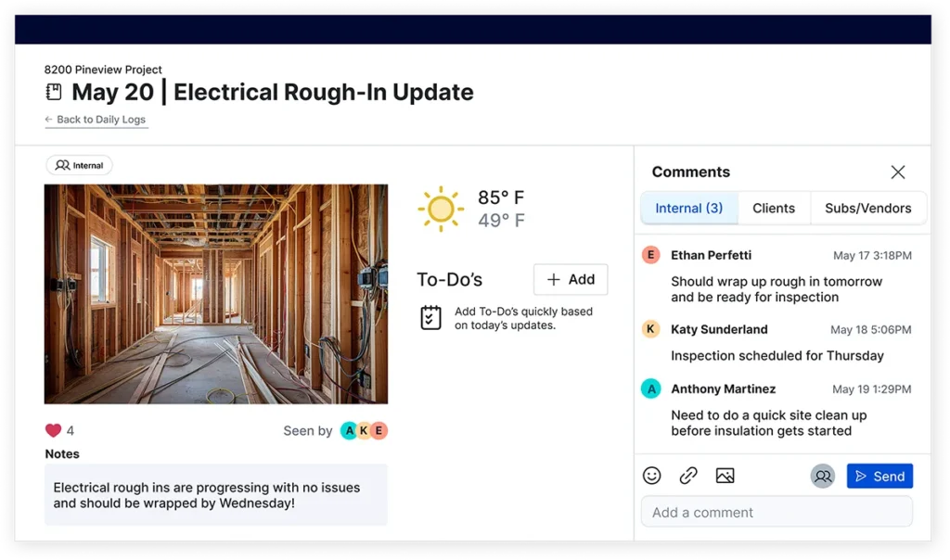The width and height of the screenshot is (950, 560).
Task: Click the Anthony Martinez name
Action: 724,388
